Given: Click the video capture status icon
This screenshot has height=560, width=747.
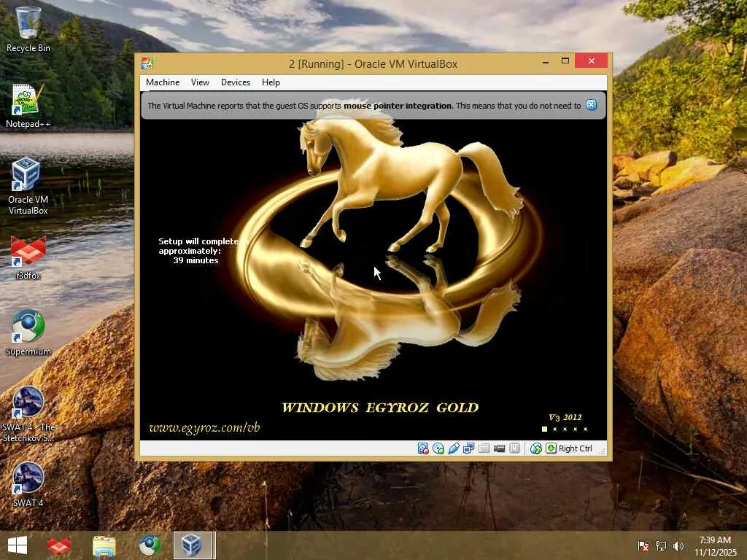Looking at the screenshot, I should pos(499,448).
